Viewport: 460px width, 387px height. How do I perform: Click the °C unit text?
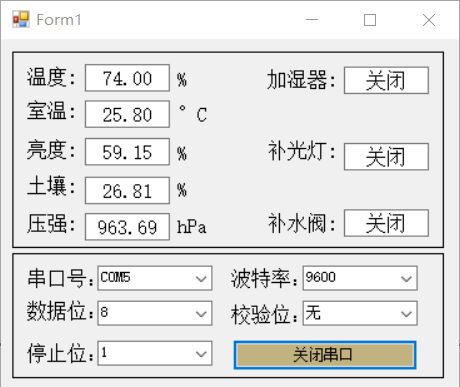[193, 114]
